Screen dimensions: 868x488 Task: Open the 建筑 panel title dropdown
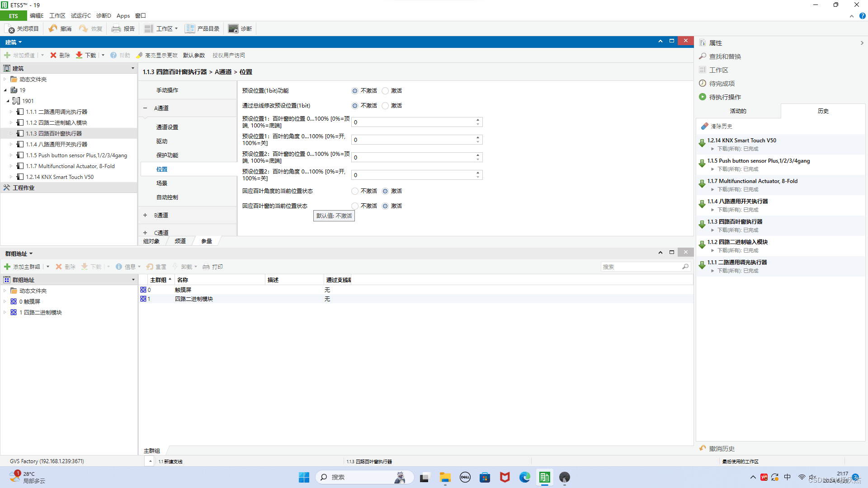click(14, 42)
